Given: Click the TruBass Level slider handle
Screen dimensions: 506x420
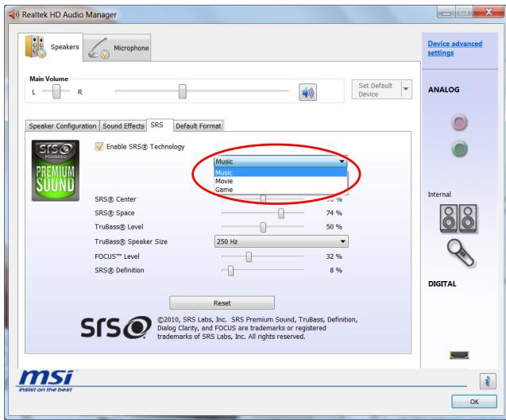Looking at the screenshot, I should click(x=264, y=227).
